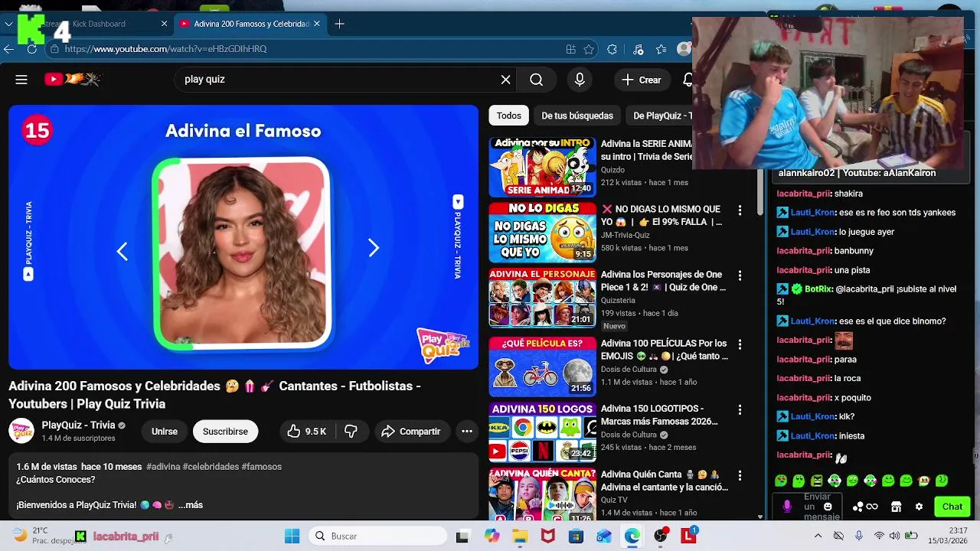
Task: Click the Unirse button
Action: tap(165, 432)
